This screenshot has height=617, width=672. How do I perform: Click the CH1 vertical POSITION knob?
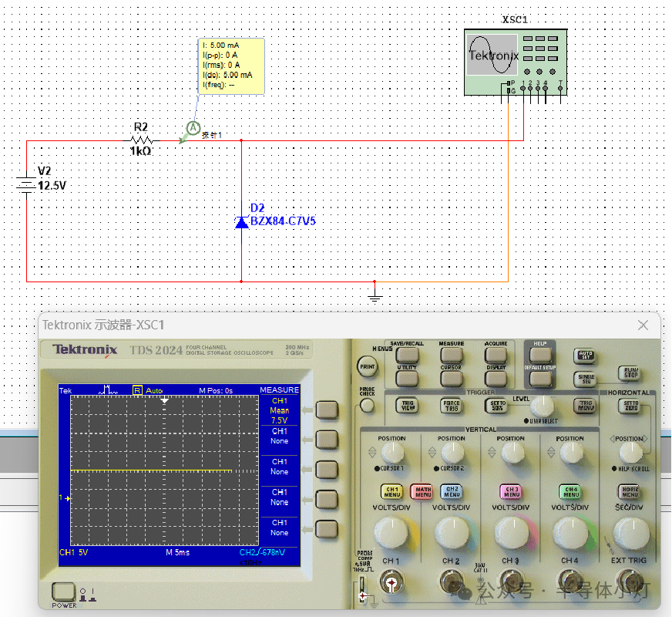pyautogui.click(x=392, y=453)
